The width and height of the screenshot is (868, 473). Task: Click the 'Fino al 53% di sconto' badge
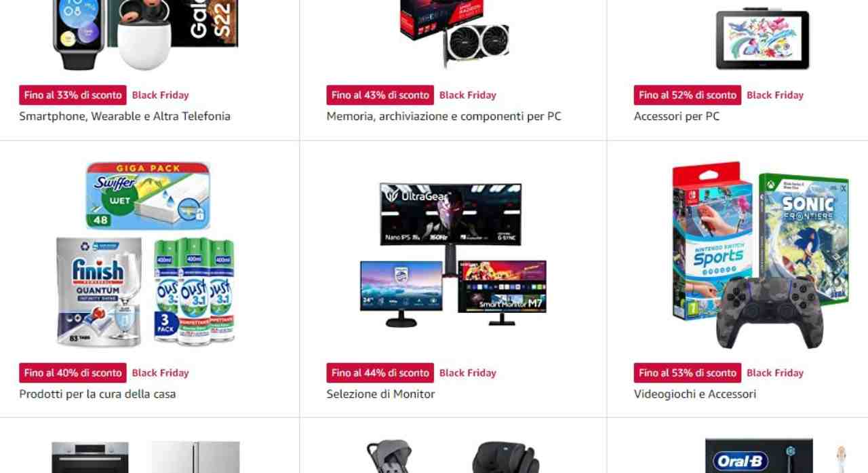pos(687,373)
